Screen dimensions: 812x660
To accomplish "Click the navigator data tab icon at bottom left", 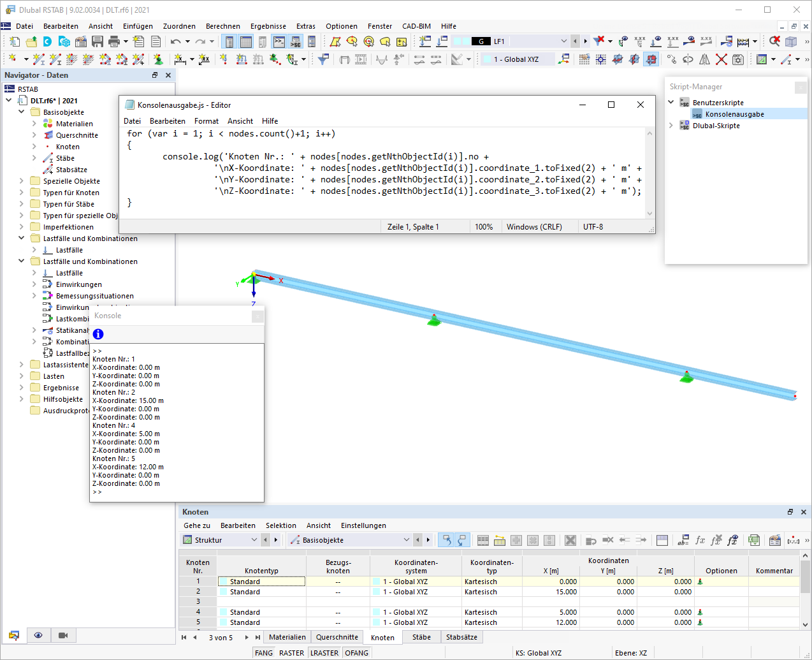I will (14, 635).
